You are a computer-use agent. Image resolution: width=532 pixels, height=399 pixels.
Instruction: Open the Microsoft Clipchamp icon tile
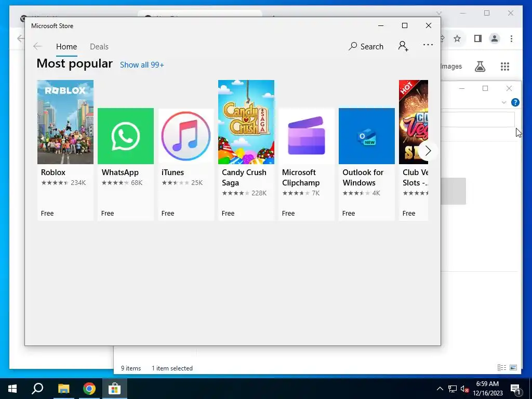tap(307, 136)
